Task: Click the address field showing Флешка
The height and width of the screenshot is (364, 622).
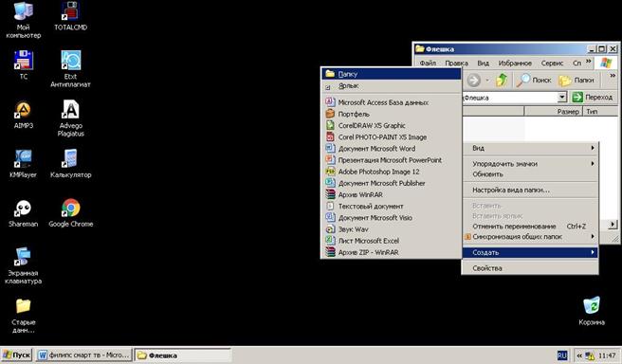Action: click(510, 97)
